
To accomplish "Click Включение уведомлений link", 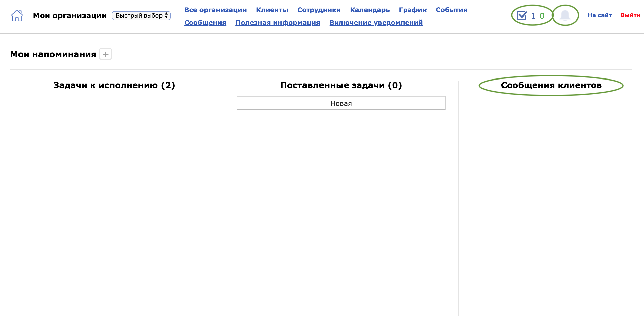I will (x=376, y=23).
